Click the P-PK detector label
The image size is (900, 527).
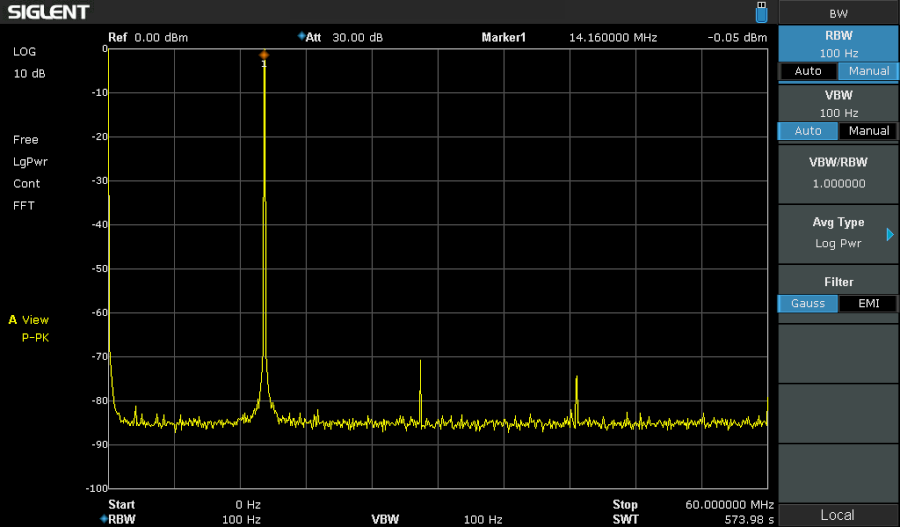[35, 338]
